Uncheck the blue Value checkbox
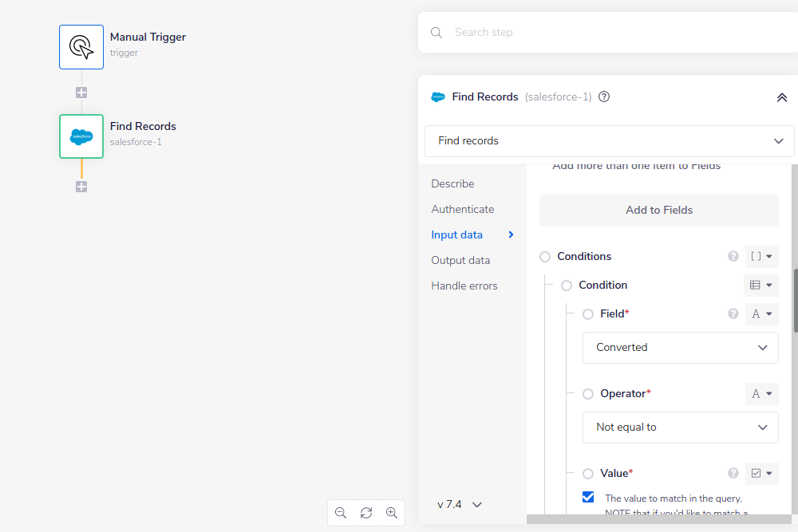 pyautogui.click(x=588, y=496)
